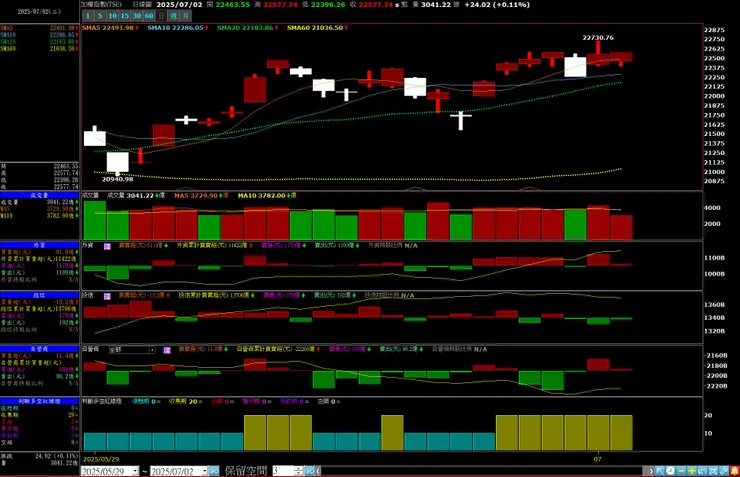Viewport: 740px width, 477px height.
Task: Switch chart to daily (日) period
Action: click(x=161, y=16)
